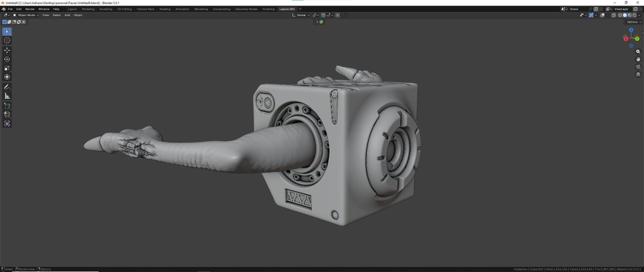Select the Select Box tool
This screenshot has width=644, height=272.
click(x=7, y=32)
